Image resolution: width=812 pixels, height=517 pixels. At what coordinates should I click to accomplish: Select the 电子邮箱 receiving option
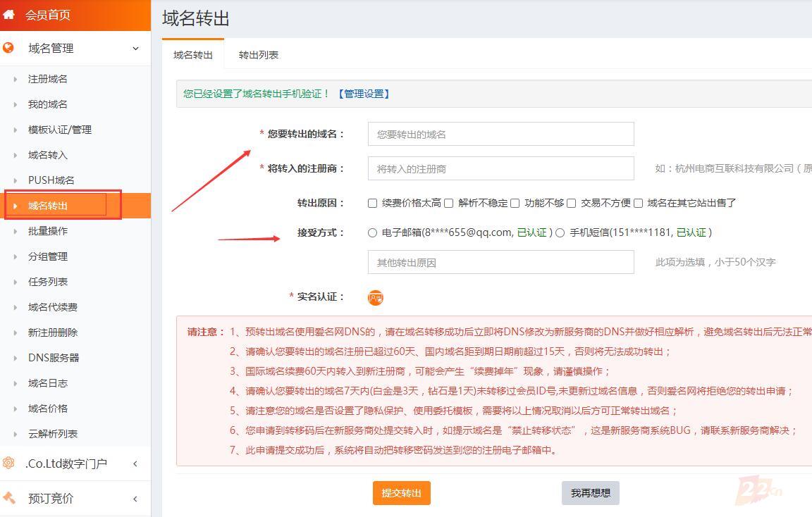372,232
